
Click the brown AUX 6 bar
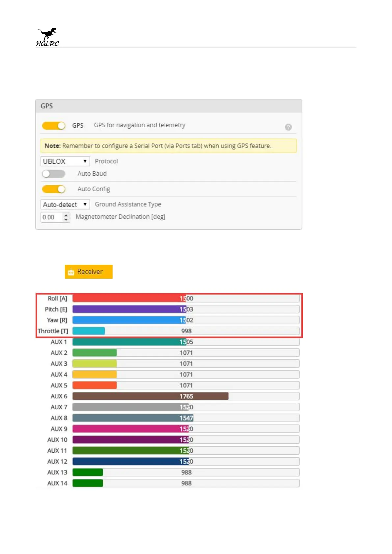(x=150, y=396)
